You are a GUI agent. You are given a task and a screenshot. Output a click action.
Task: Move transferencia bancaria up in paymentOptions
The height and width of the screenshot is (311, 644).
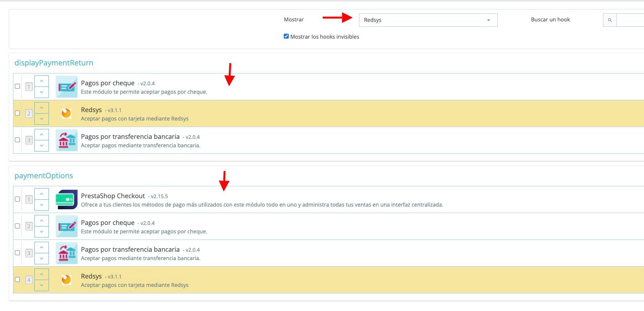pos(42,247)
